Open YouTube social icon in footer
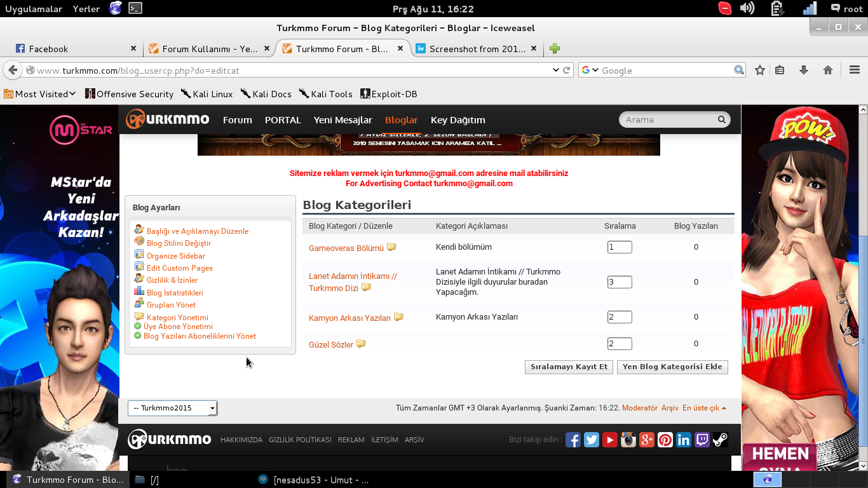Image resolution: width=868 pixels, height=488 pixels. click(610, 440)
